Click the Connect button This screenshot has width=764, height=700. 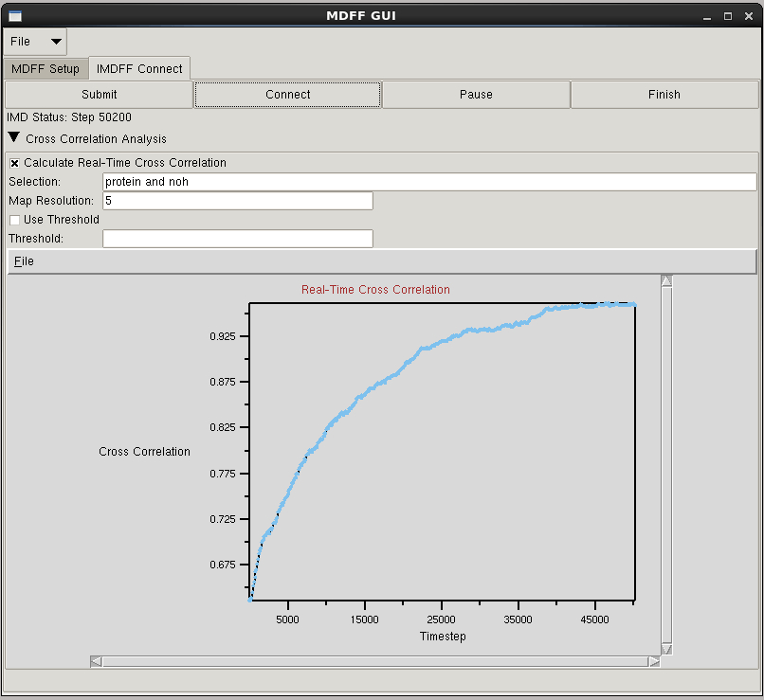pos(288,95)
